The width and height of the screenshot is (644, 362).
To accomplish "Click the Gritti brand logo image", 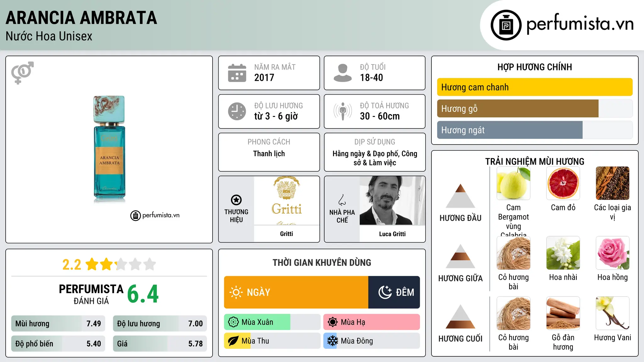I will [286, 200].
